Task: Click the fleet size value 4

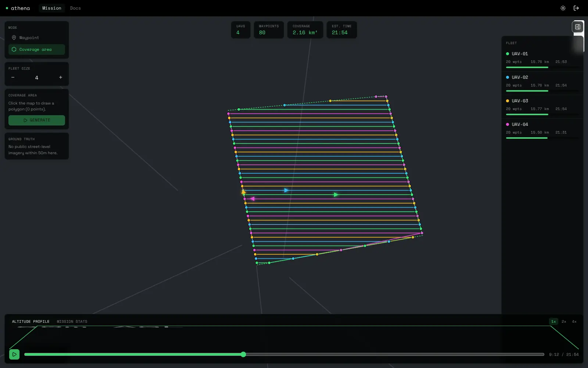Action: tap(37, 78)
